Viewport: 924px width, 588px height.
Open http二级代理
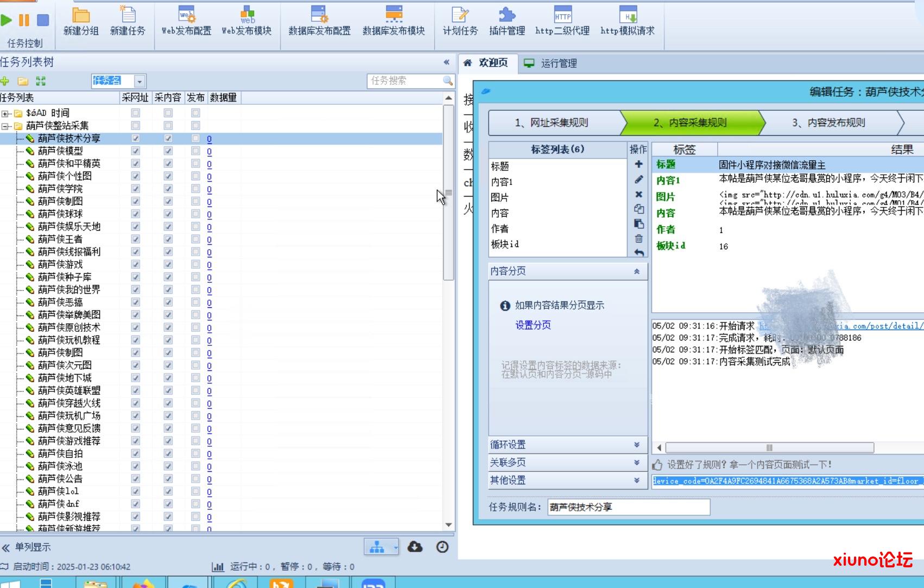point(562,21)
